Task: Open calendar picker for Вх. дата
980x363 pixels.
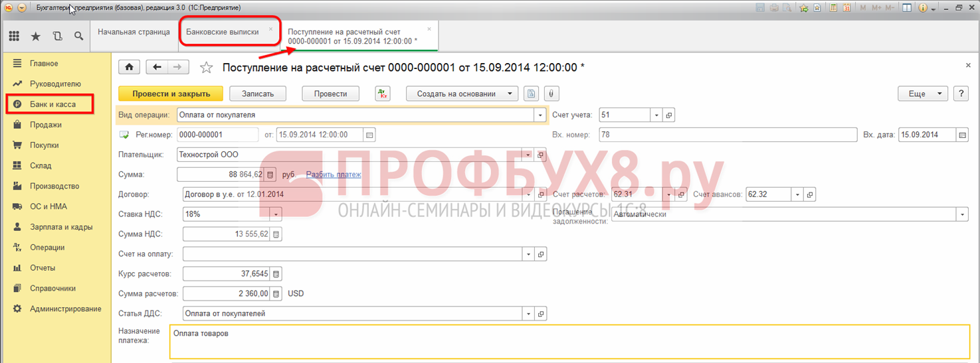Action: (963, 135)
